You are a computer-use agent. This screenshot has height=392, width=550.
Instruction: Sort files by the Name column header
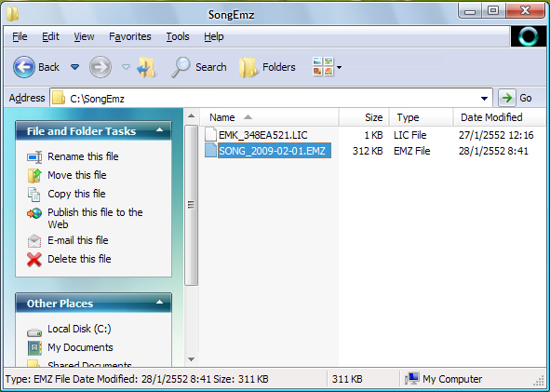[269, 117]
